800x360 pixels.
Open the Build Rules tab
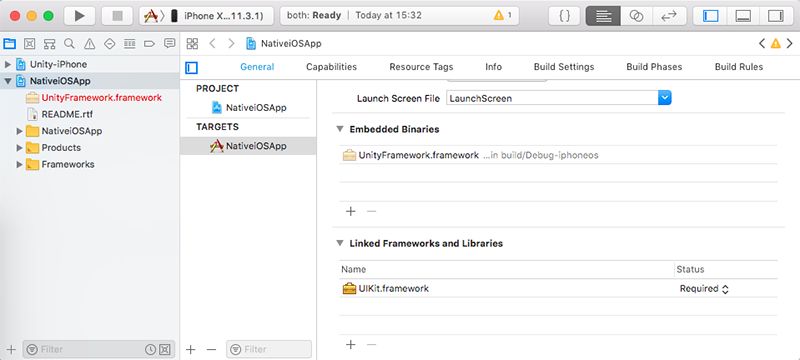tap(739, 67)
